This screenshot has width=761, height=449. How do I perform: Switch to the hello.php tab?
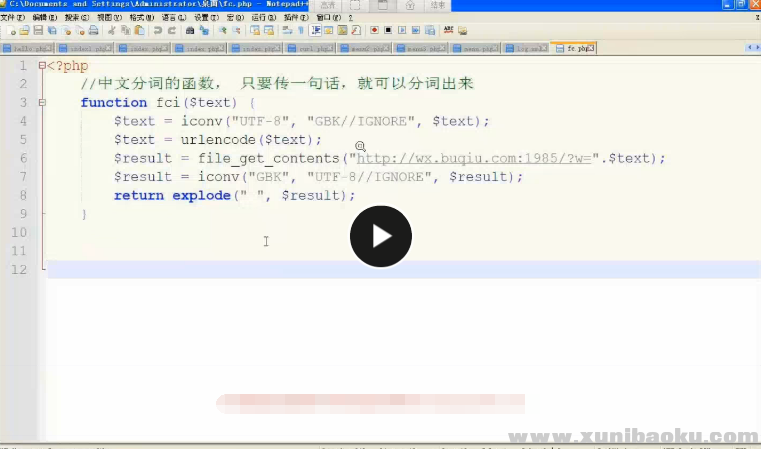click(x=28, y=48)
